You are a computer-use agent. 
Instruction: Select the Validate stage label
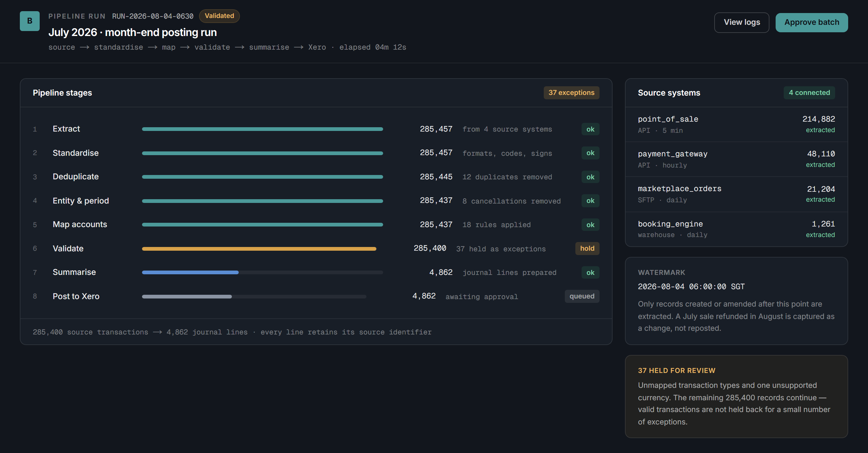[x=68, y=249]
